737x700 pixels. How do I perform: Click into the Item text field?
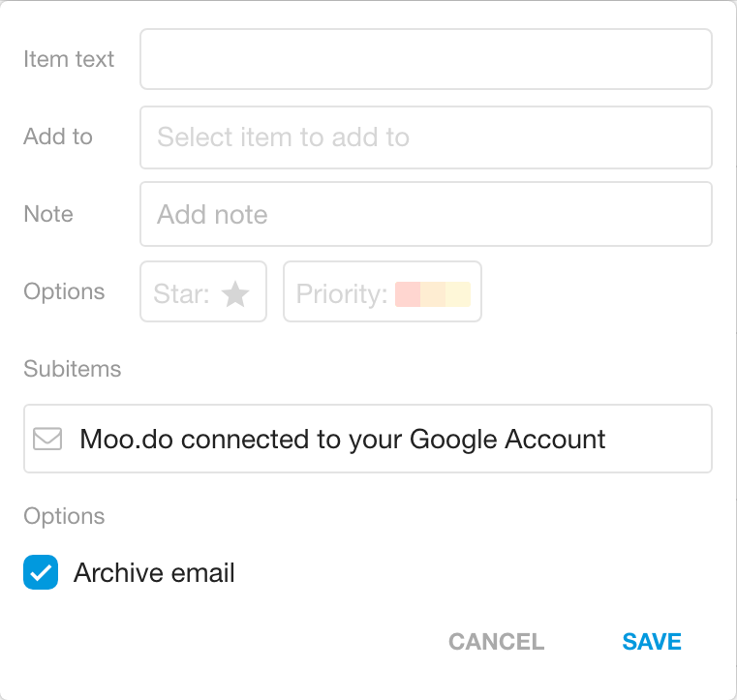pos(426,59)
